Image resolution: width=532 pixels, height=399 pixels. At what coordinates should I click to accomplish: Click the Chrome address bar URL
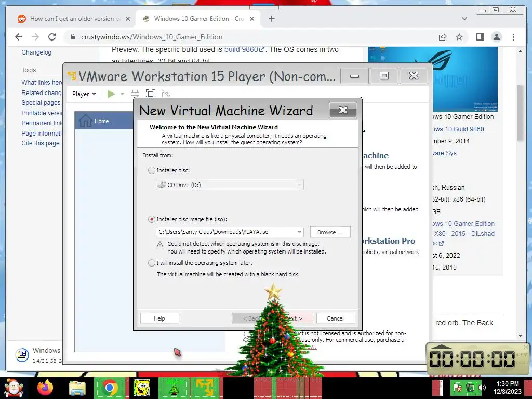(152, 37)
